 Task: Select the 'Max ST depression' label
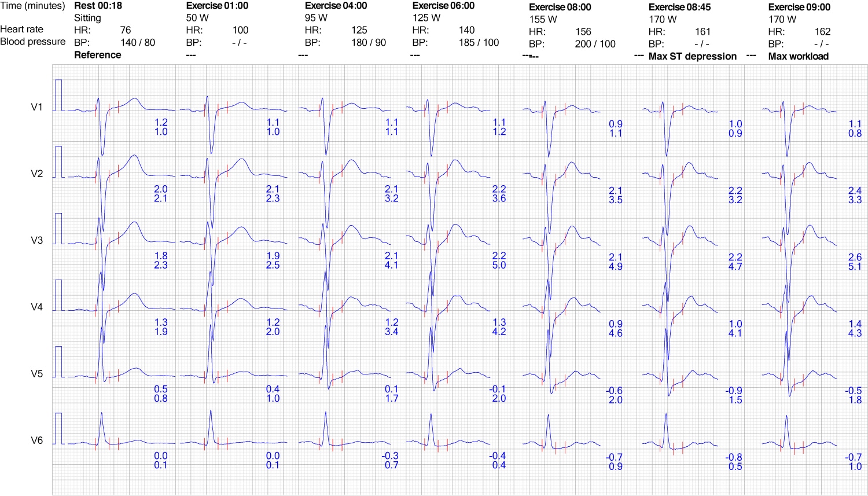point(693,56)
